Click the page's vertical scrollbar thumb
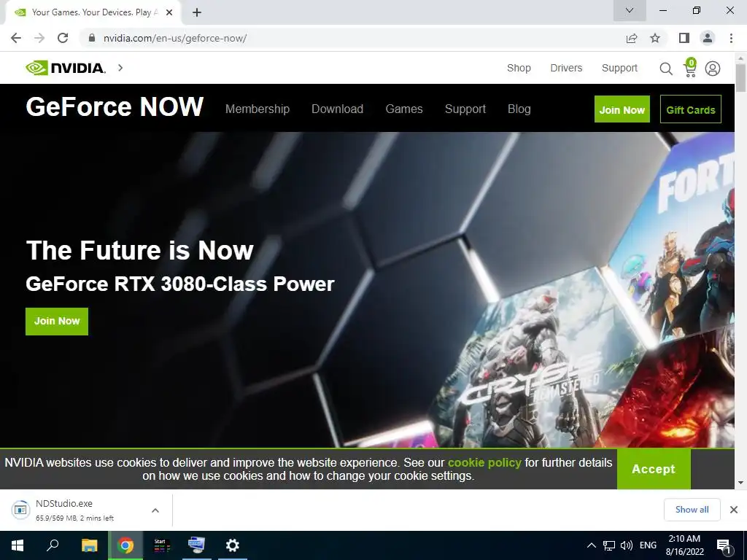Image resolution: width=747 pixels, height=560 pixels. tap(740, 78)
